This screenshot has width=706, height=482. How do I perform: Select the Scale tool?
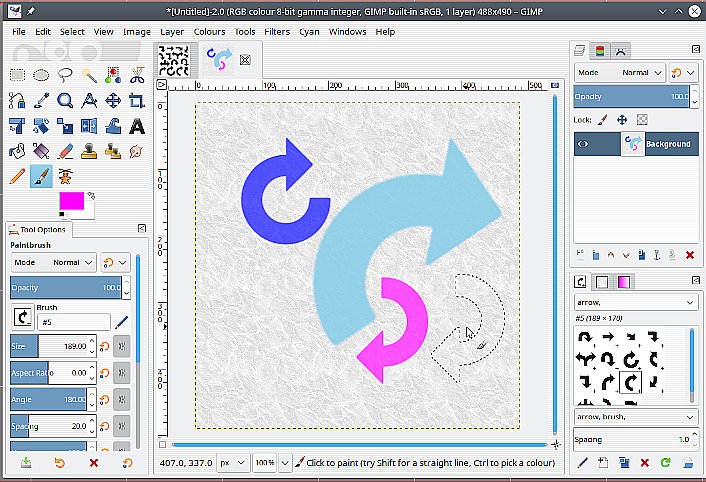(x=65, y=126)
